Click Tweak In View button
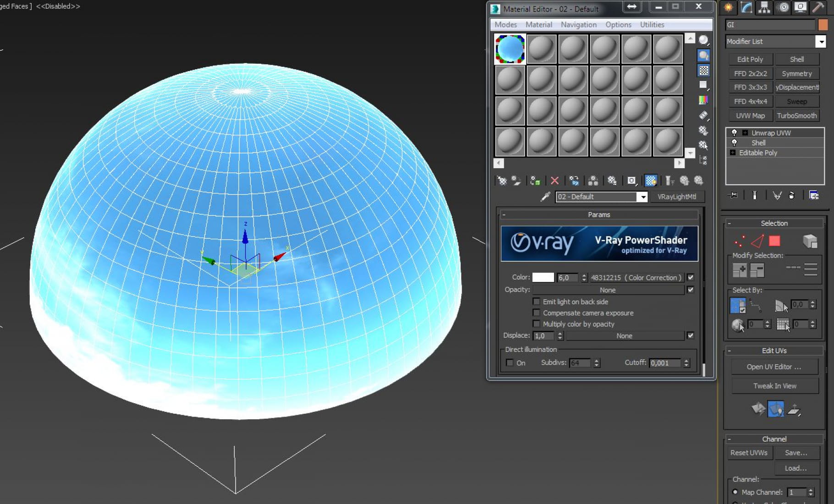Viewport: 834px width, 504px height. tap(775, 386)
